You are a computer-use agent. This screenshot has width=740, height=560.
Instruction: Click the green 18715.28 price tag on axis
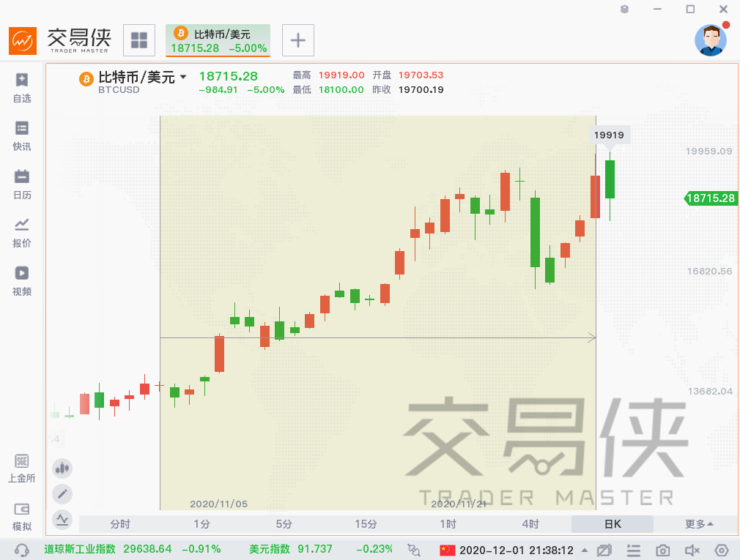click(711, 198)
